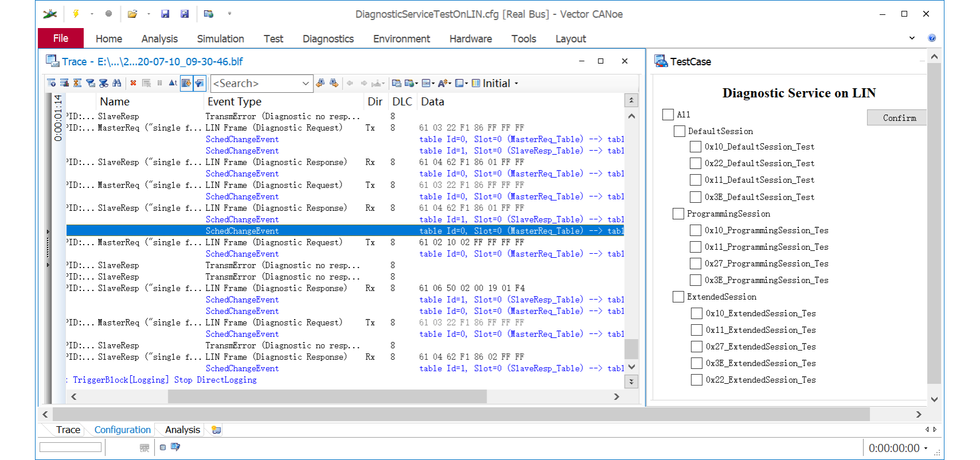Screen dimensions: 980x460
Task: Click the Event Type column header
Action: pos(234,101)
